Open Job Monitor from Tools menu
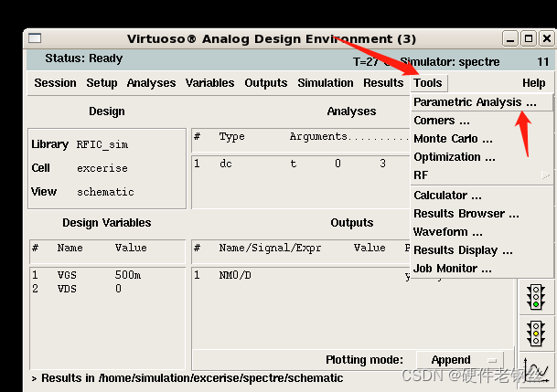The height and width of the screenshot is (392, 557). (481, 269)
